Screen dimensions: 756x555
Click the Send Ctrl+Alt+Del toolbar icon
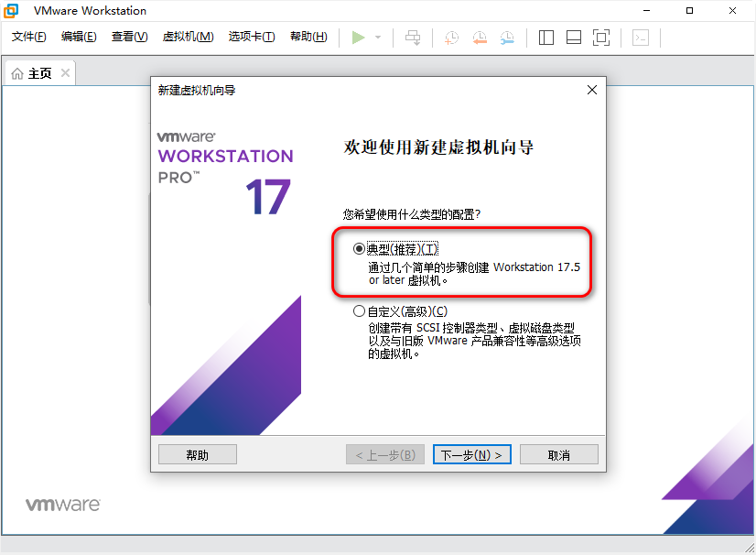[413, 38]
